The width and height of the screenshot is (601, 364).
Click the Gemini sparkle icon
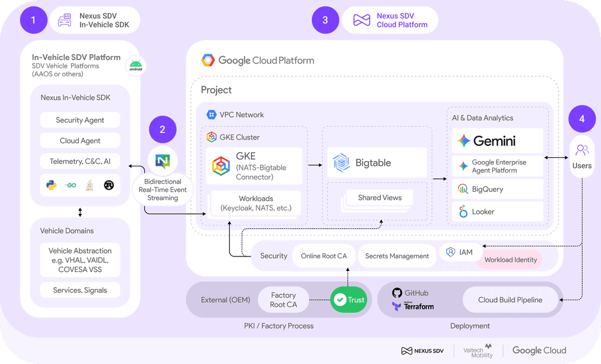(x=464, y=141)
